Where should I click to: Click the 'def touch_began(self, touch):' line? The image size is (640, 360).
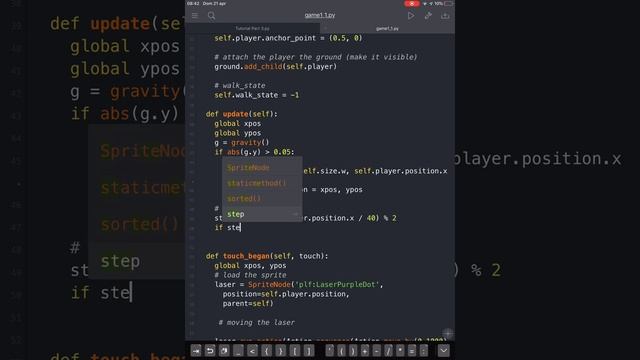click(x=267, y=256)
